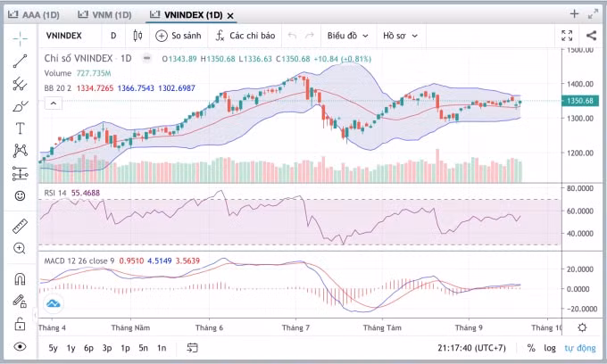The height and width of the screenshot is (364, 607).
Task: Select the VNINDEX (1D) tab
Action: point(187,15)
